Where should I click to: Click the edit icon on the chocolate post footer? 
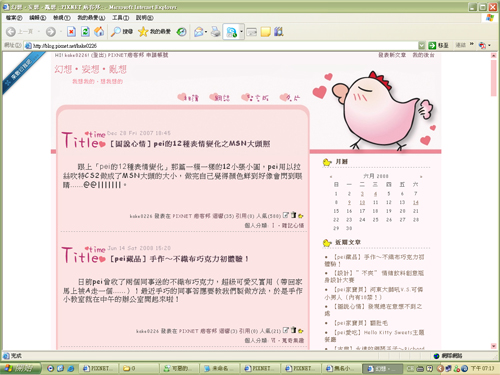pos(286,330)
